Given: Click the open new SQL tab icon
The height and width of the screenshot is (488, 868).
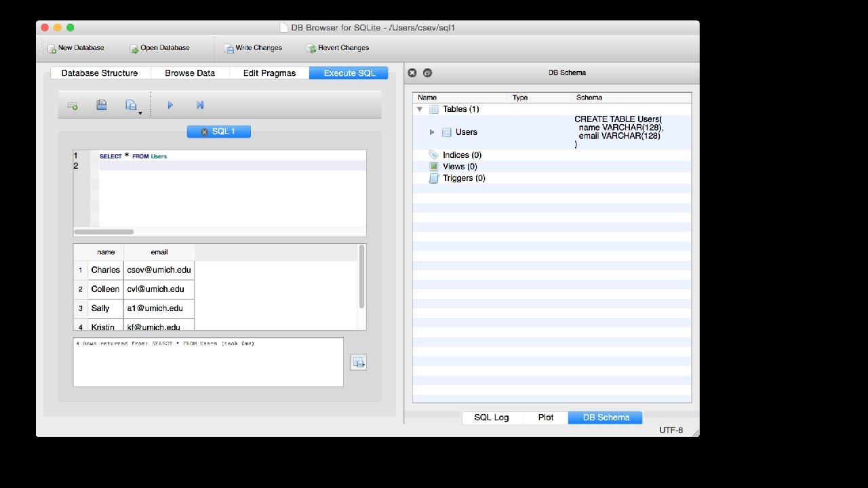Looking at the screenshot, I should tap(72, 105).
